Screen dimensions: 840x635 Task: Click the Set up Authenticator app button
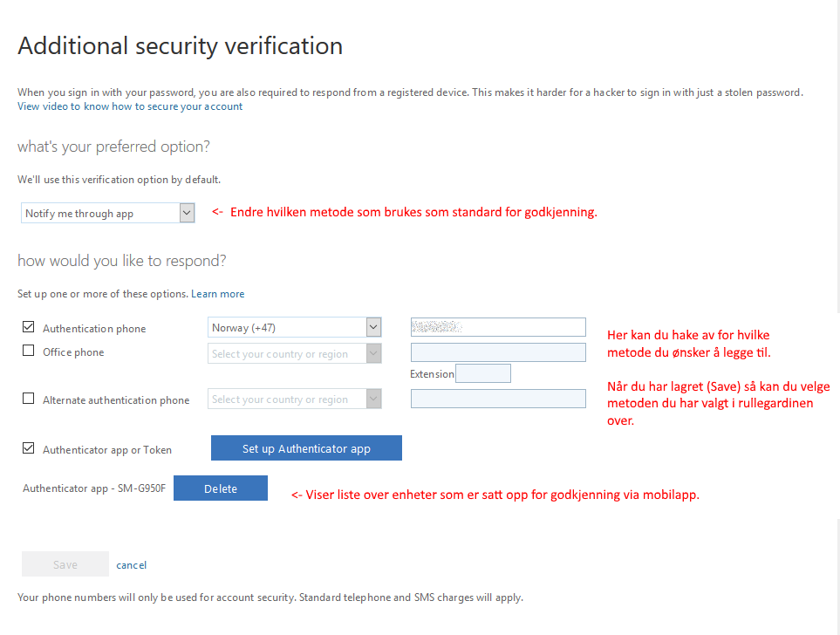pos(306,448)
